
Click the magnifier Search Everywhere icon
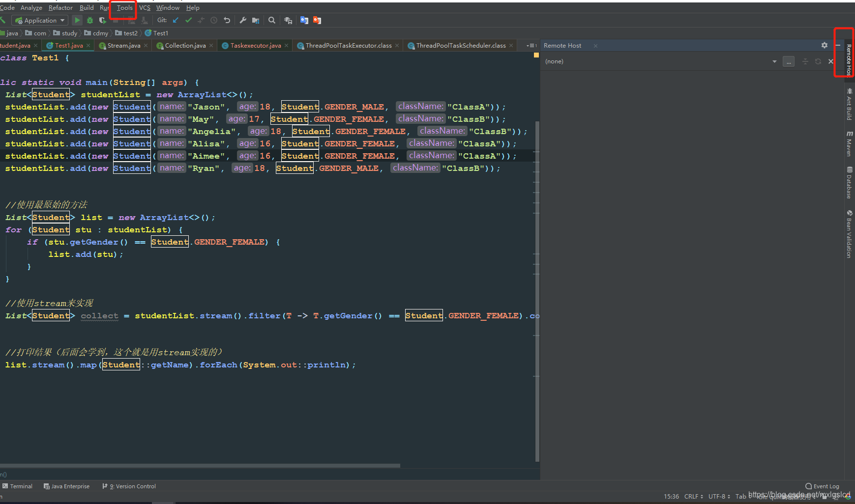coord(272,20)
